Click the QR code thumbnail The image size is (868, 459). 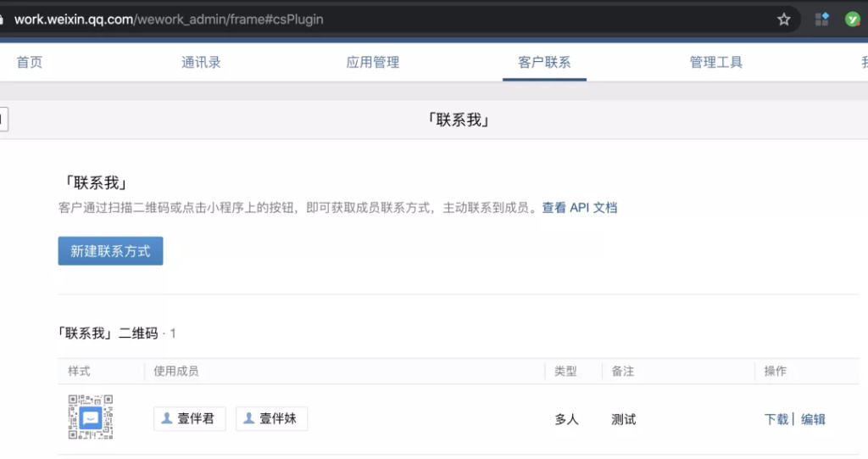click(90, 417)
